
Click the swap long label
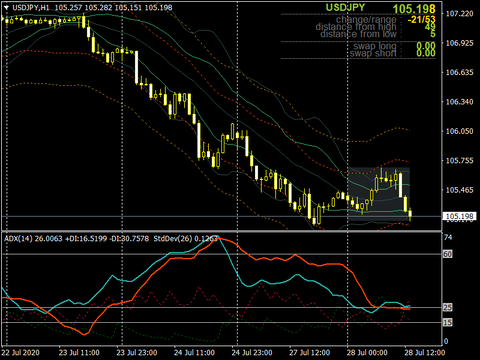375,46
